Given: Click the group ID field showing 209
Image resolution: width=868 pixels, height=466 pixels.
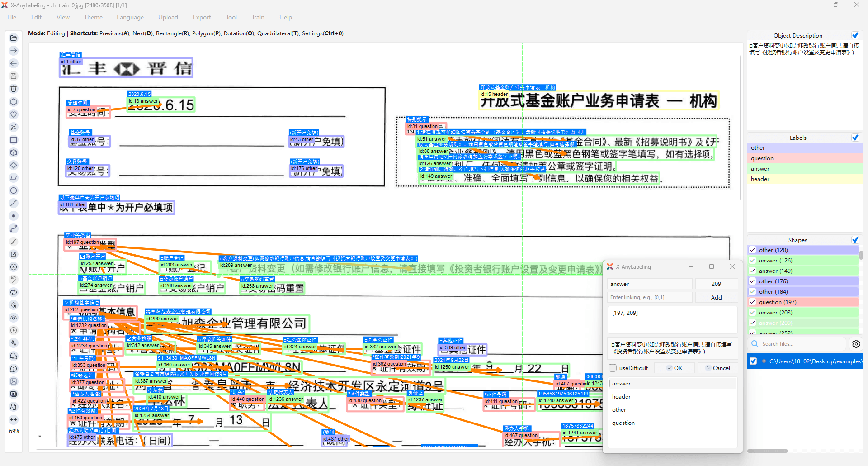Looking at the screenshot, I should [717, 284].
